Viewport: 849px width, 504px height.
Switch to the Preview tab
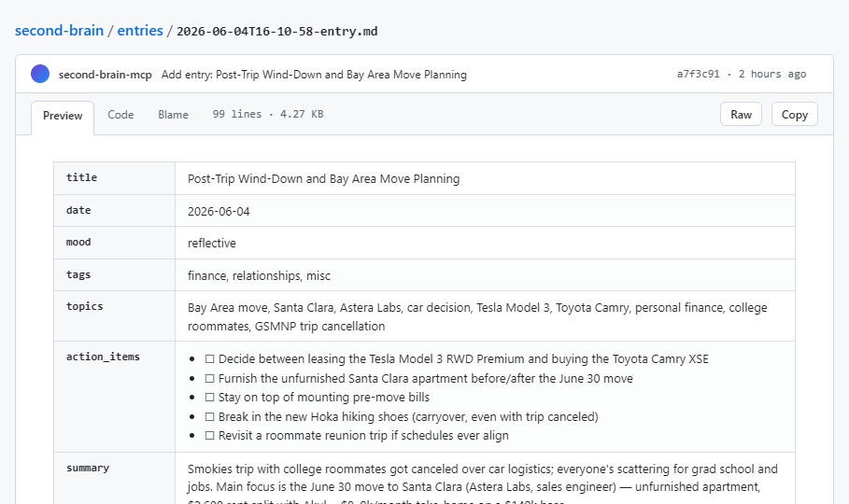[63, 116]
